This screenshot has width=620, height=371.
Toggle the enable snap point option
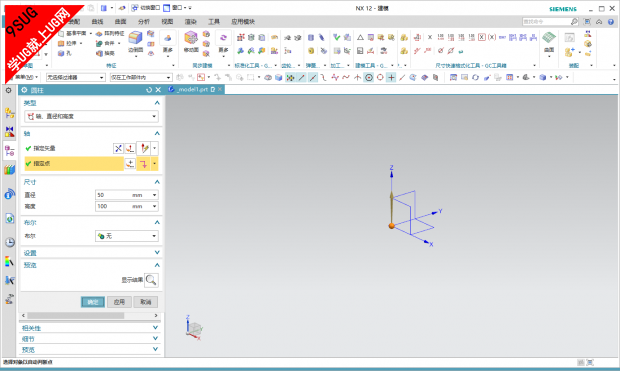290,78
